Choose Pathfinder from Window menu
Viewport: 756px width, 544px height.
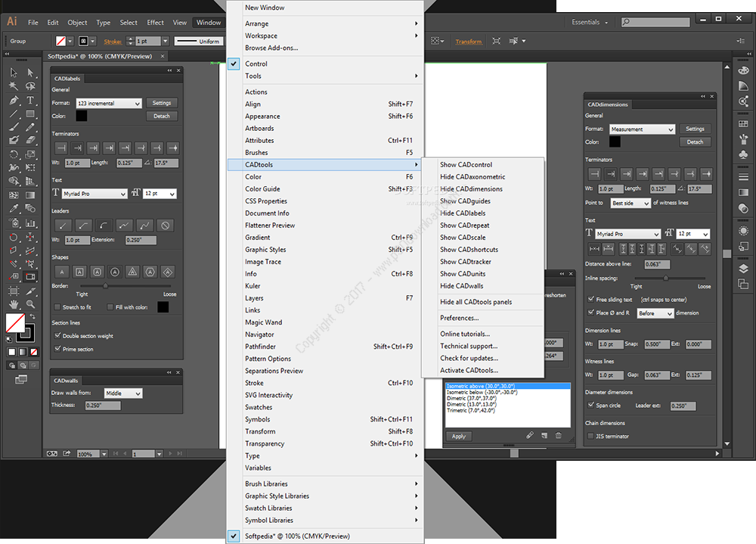pyautogui.click(x=325, y=347)
